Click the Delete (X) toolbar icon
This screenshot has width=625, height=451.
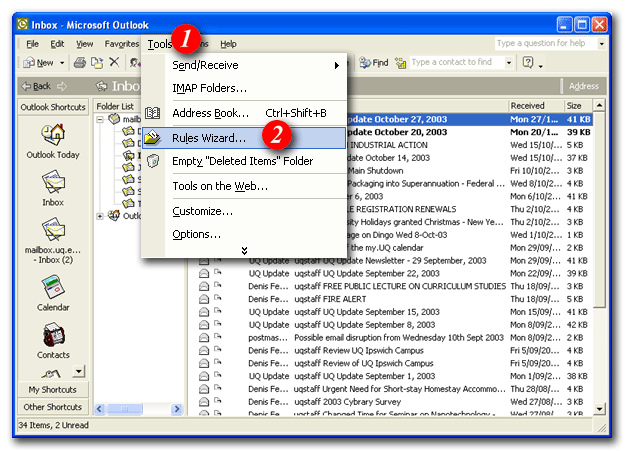[114, 63]
